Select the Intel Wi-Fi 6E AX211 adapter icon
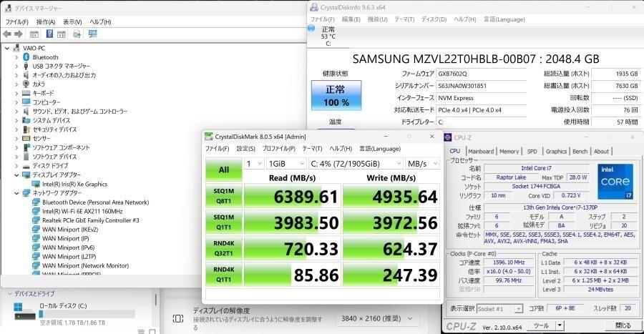Viewport: 644px width, 334px height. 36,211
